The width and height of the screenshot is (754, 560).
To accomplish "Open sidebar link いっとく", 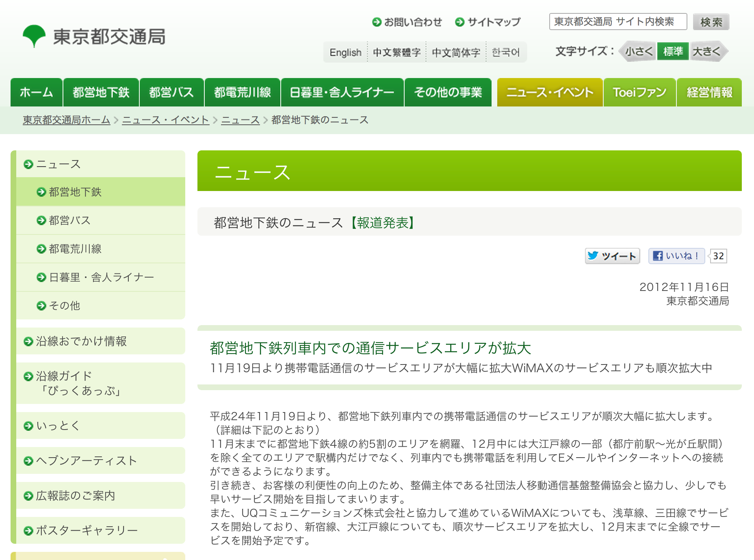I will click(x=101, y=425).
